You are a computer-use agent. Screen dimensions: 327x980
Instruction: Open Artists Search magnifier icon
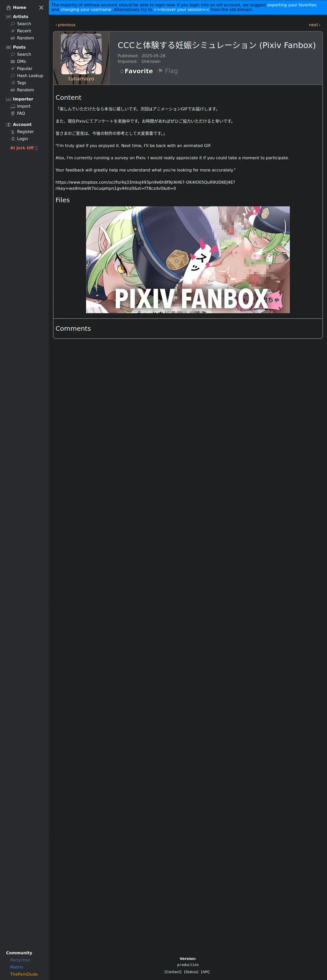tap(12, 24)
